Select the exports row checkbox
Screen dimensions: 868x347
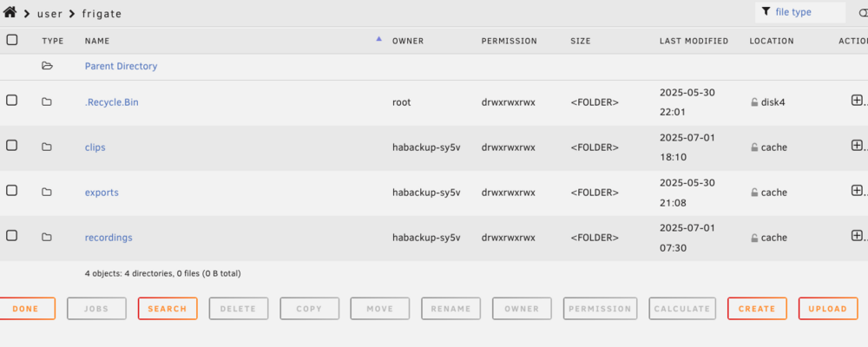point(11,190)
